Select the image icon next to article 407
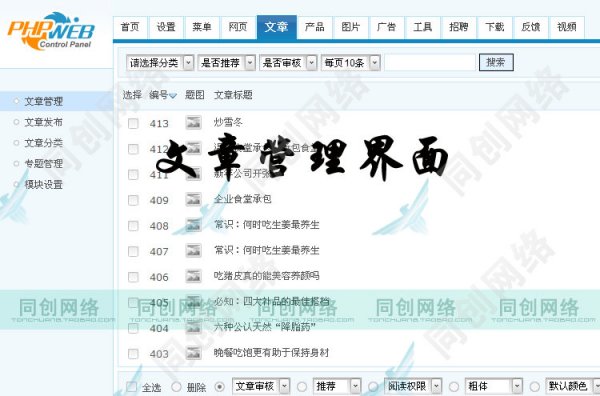The height and width of the screenshot is (396, 600). coord(194,251)
